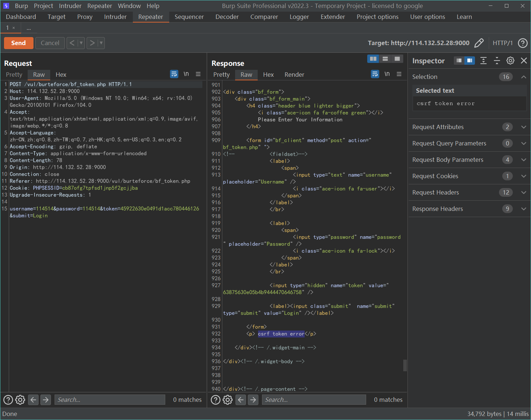
Task: Open back history dropdown arrow
Action: (x=81, y=43)
